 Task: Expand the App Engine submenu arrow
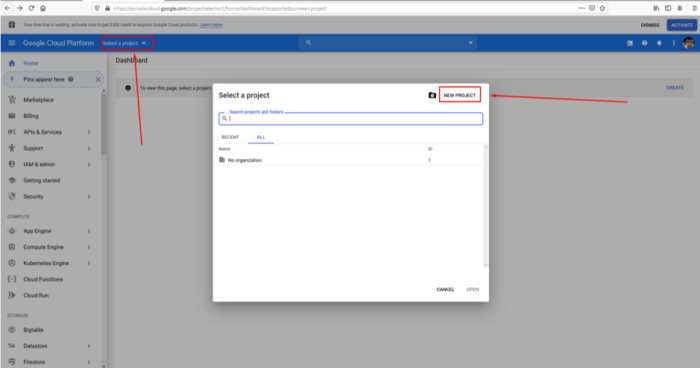pos(89,231)
